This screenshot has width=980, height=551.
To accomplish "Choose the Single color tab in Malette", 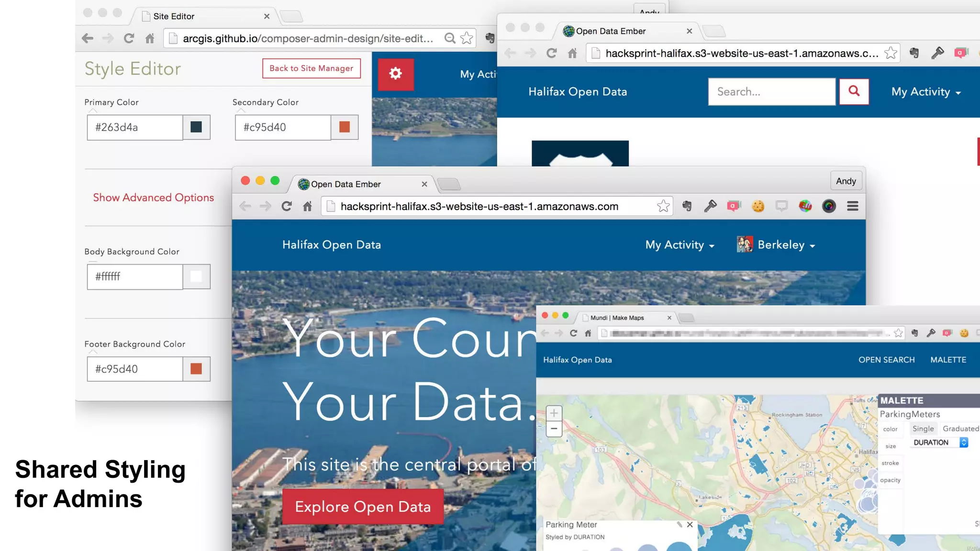I will [923, 429].
